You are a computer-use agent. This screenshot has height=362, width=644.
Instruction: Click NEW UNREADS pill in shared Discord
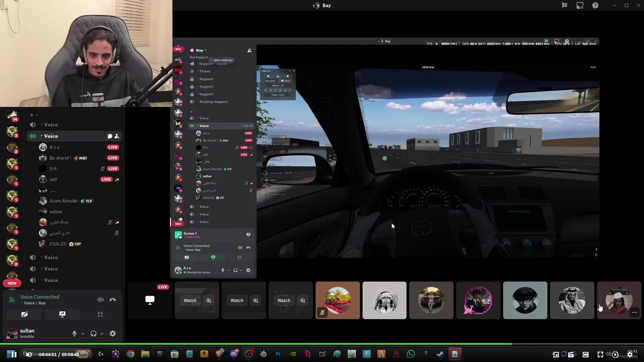pyautogui.click(x=221, y=60)
